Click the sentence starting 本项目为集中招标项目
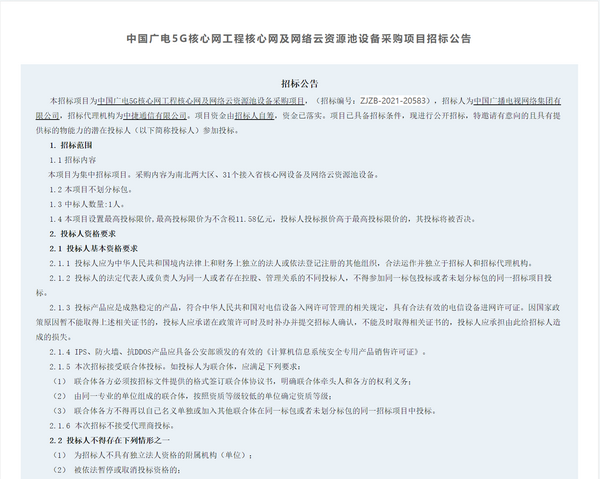The height and width of the screenshot is (479, 600). coord(214,175)
